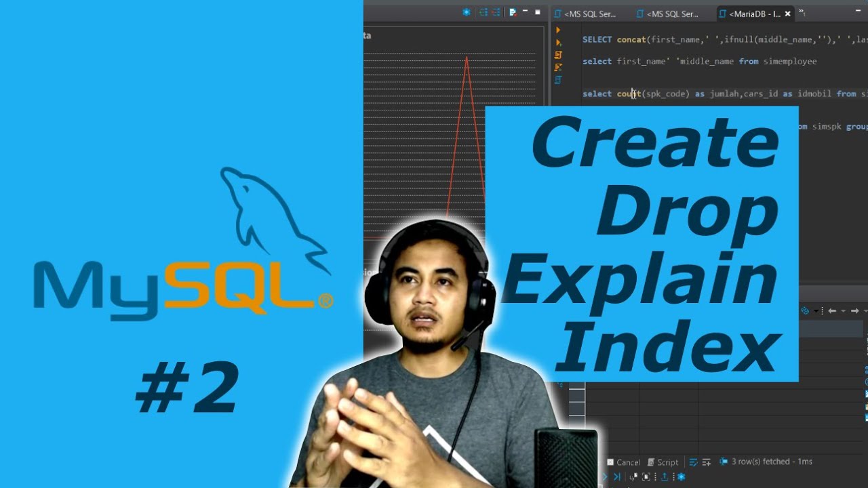
Task: Click '3 row(s) fetched - 1ms' status text
Action: 772,462
